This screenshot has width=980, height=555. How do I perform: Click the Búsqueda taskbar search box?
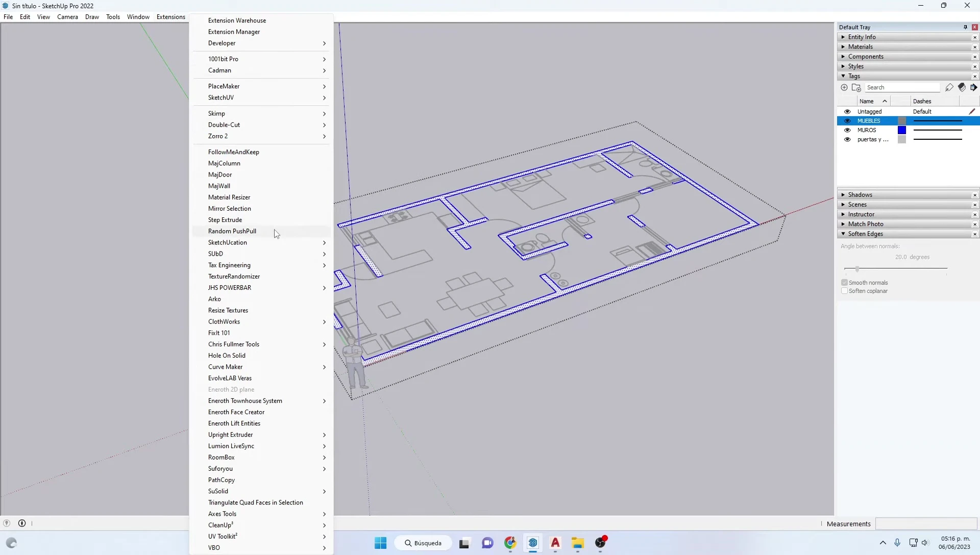[x=423, y=543]
